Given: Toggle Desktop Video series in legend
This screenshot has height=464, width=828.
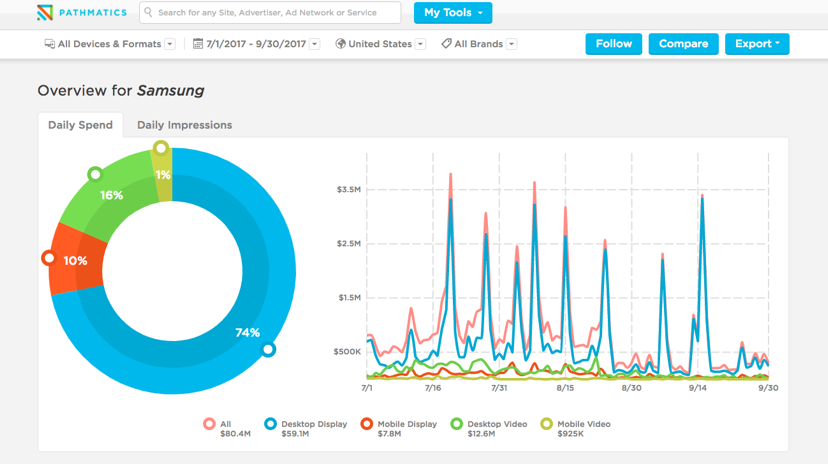Looking at the screenshot, I should point(456,424).
